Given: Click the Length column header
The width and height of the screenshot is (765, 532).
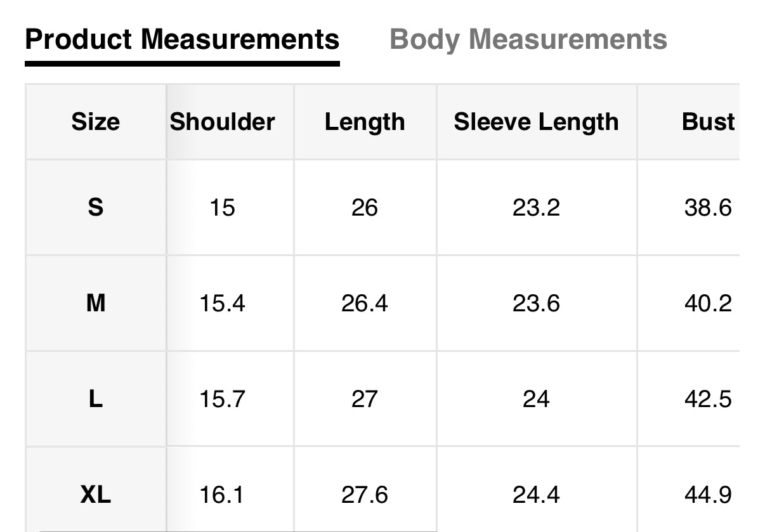Looking at the screenshot, I should [365, 122].
